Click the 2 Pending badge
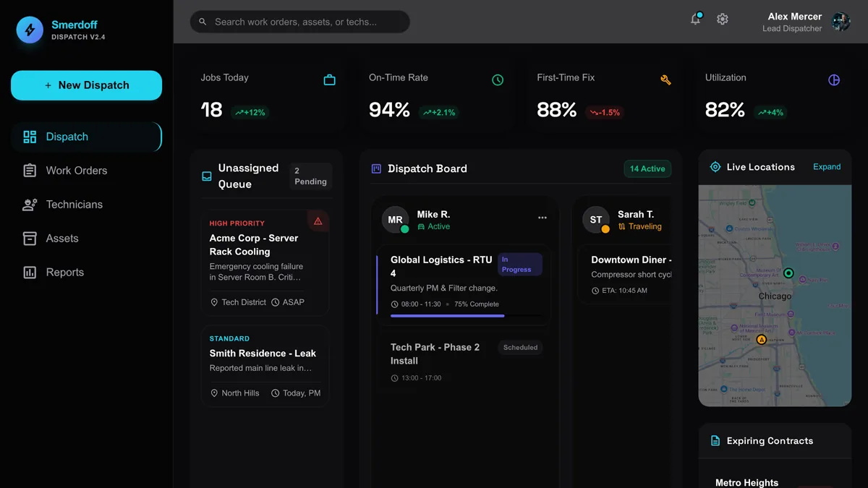Viewport: 868px width, 488px height. [311, 176]
